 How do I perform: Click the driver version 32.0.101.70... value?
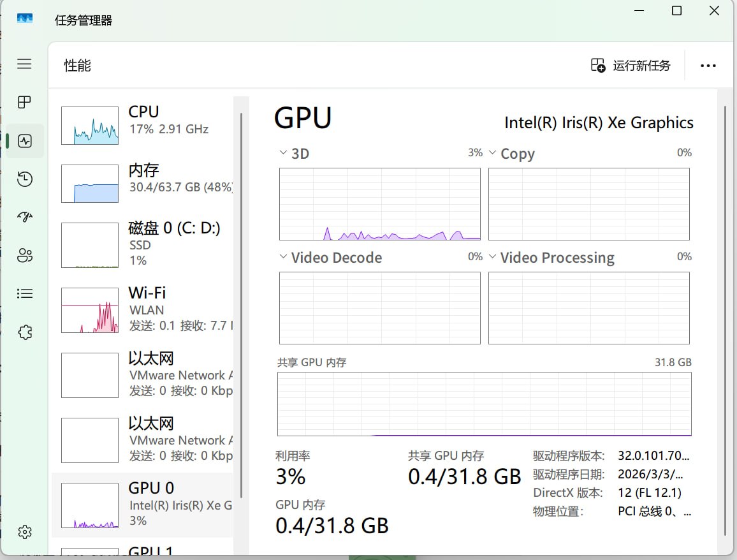coord(653,455)
